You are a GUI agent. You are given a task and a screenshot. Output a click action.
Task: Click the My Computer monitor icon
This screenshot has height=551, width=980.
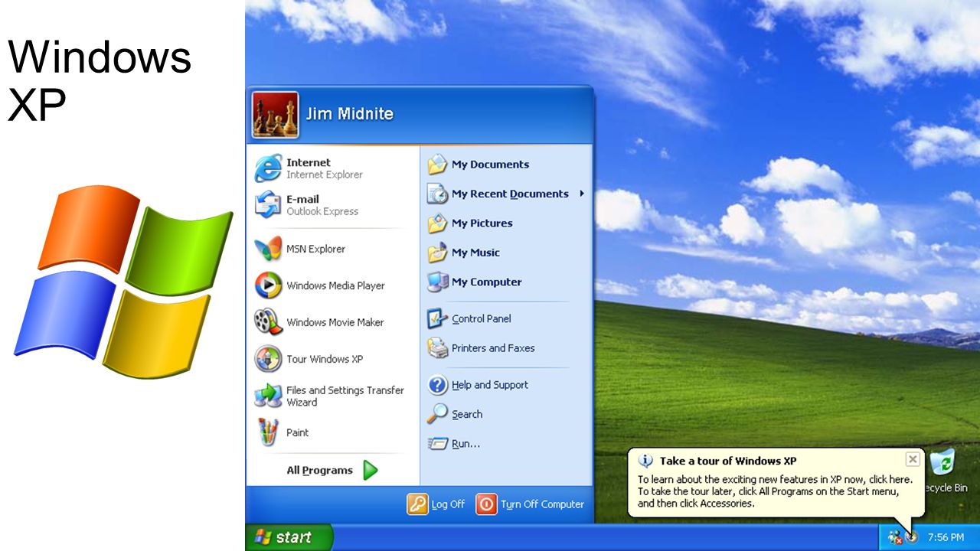click(x=437, y=282)
